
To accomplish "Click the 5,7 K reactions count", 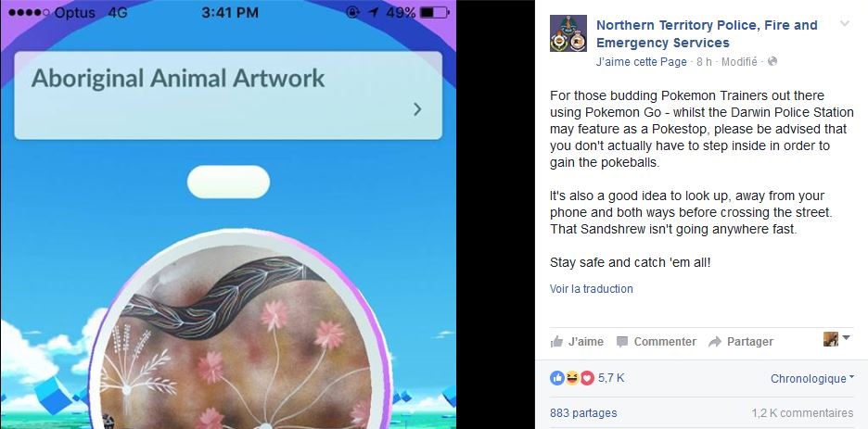I will point(611,378).
